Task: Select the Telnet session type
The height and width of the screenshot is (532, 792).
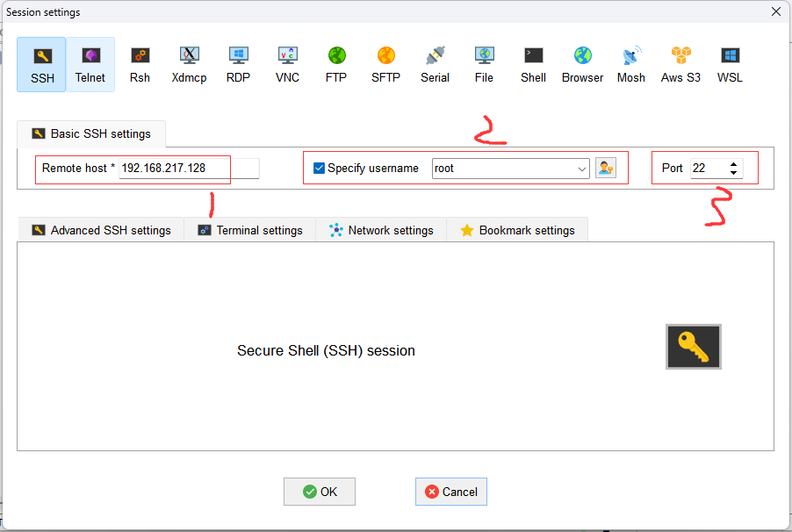Action: pyautogui.click(x=90, y=65)
